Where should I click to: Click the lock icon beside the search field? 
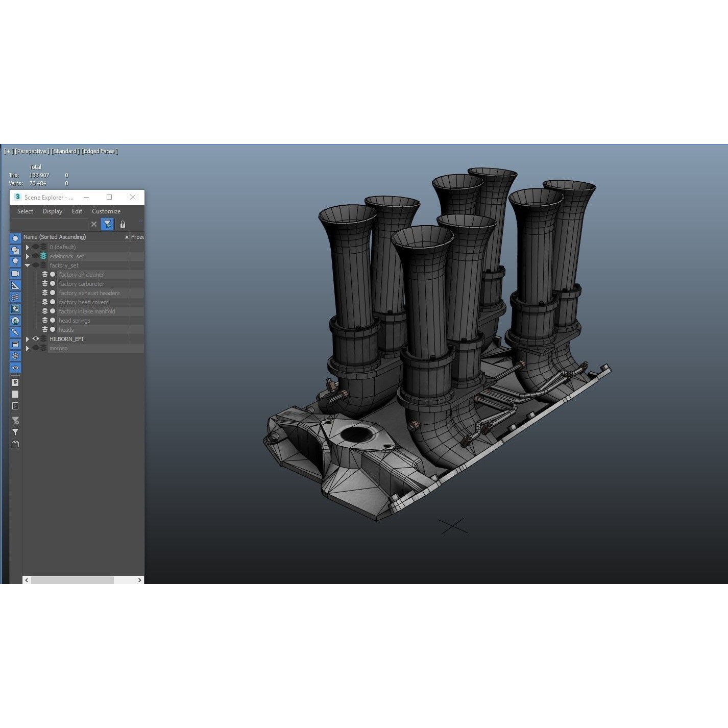123,224
